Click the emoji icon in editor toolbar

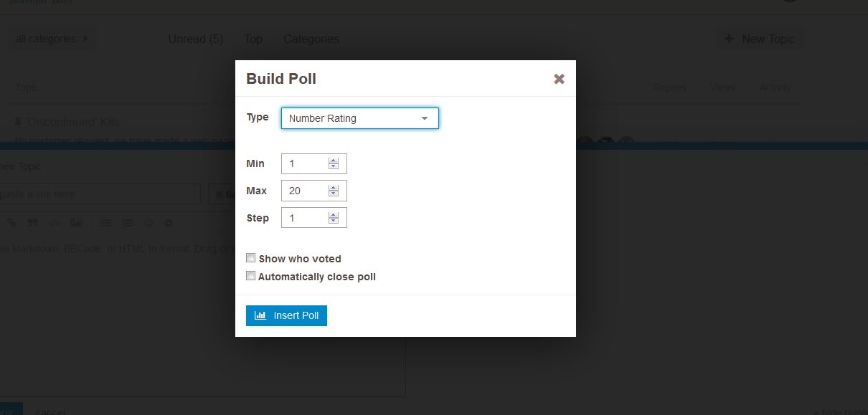tap(148, 223)
